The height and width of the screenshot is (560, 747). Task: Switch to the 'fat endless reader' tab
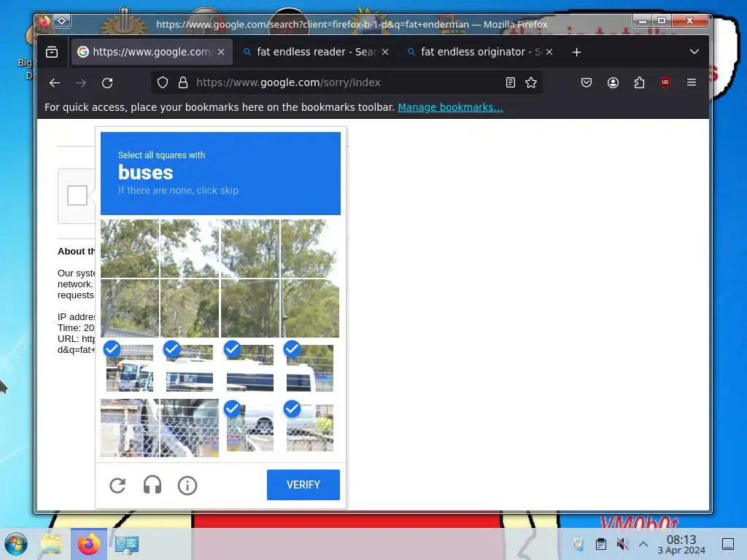(x=315, y=52)
